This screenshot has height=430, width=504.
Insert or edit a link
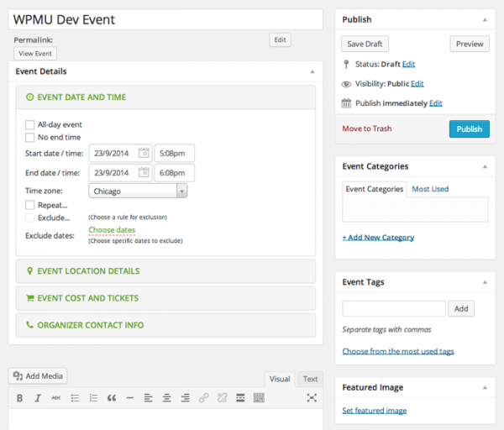click(204, 398)
